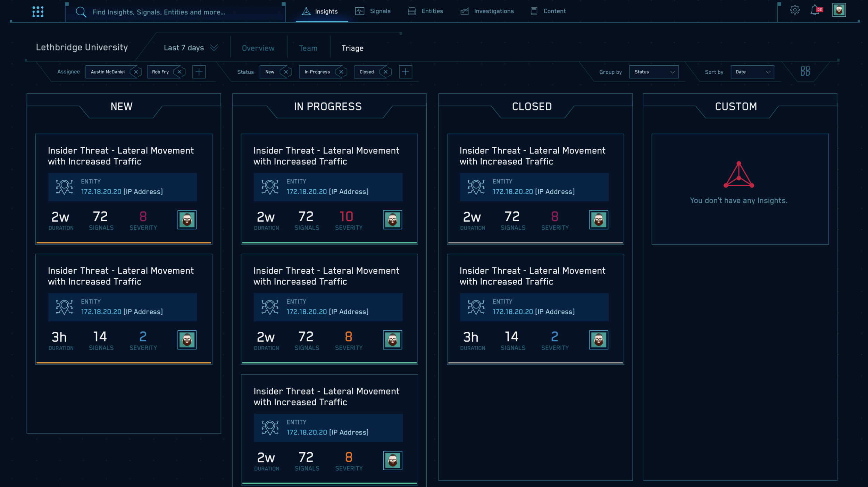Remove Austin McDaniel assignee filter
This screenshot has height=487, width=868.
[136, 72]
